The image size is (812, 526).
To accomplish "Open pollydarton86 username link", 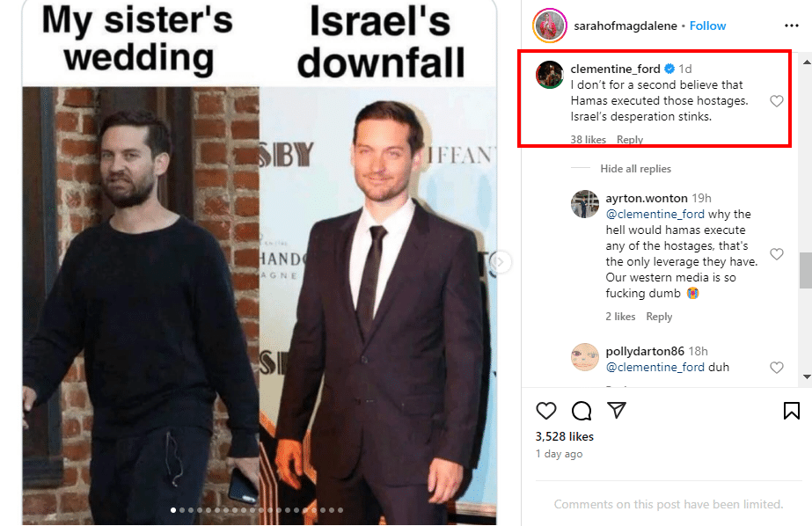I will point(645,351).
